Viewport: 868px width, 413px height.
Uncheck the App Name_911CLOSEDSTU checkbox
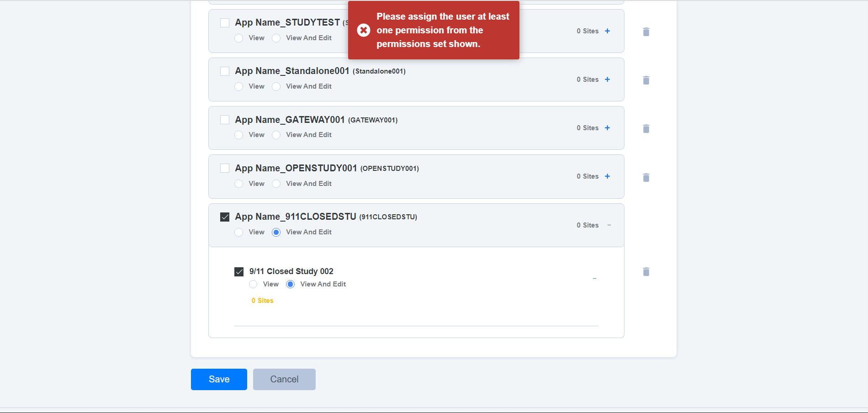[x=224, y=217]
